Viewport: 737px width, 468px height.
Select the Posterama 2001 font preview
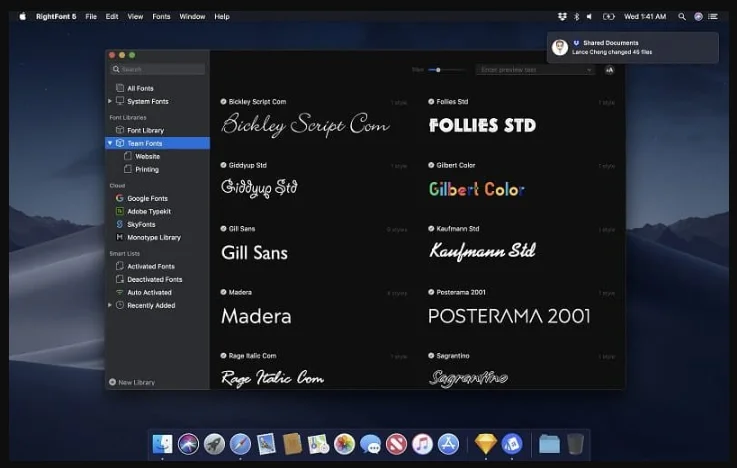coord(509,316)
